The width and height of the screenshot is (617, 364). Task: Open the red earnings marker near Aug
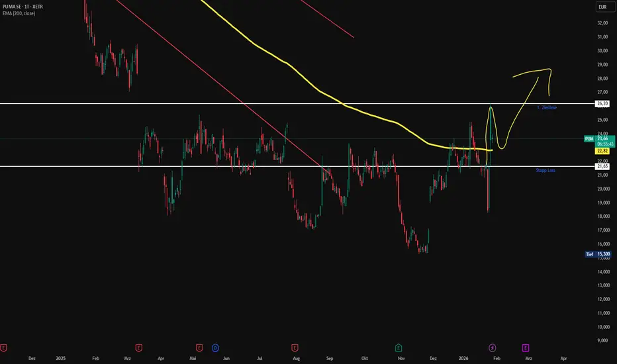(295, 348)
